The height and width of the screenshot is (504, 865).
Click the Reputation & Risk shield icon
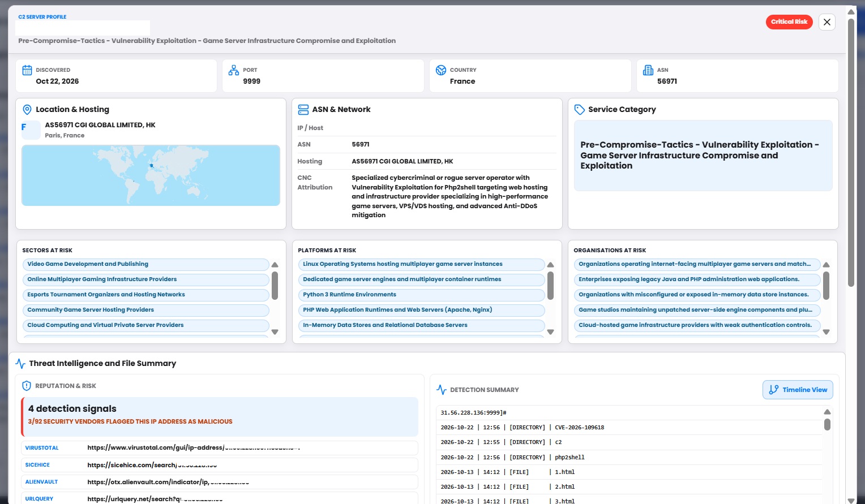coord(27,386)
